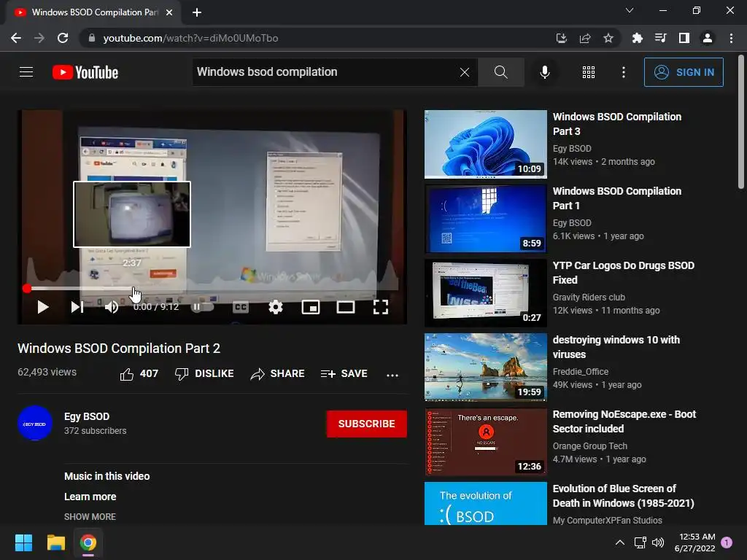Save the video to a playlist
The height and width of the screenshot is (560, 747).
344,374
